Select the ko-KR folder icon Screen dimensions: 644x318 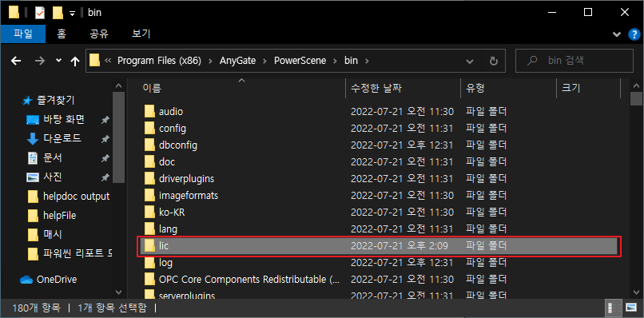[149, 212]
